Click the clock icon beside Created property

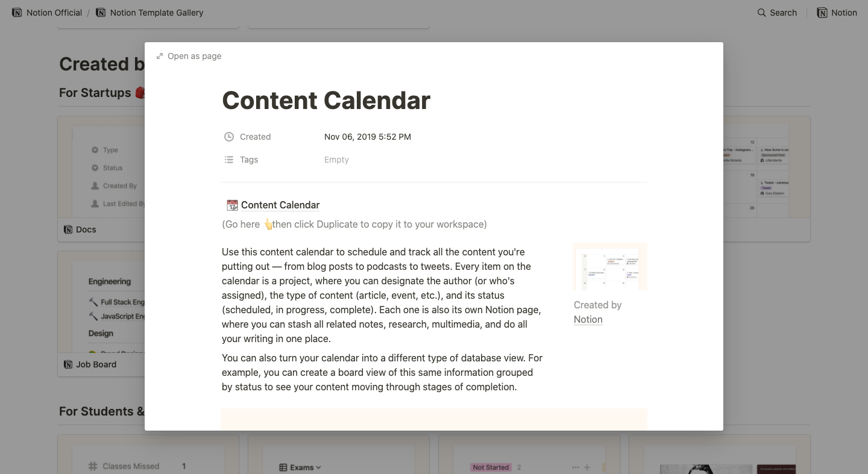(229, 137)
